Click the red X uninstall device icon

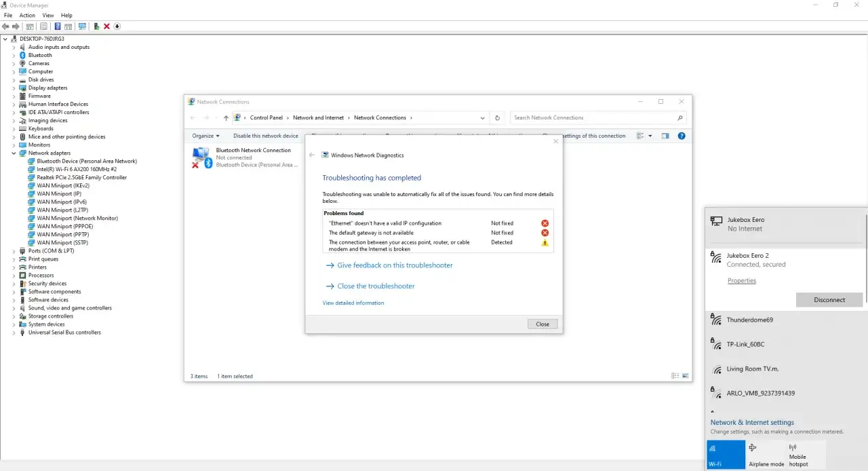point(106,26)
